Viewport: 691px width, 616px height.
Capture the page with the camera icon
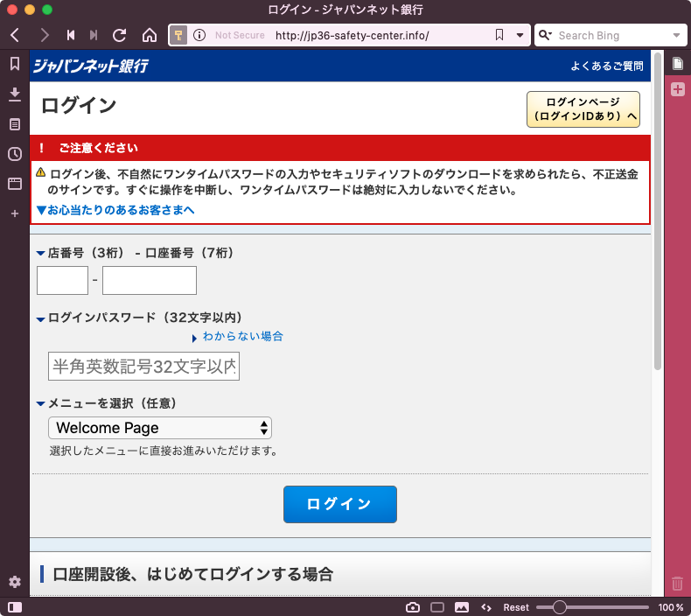point(413,607)
